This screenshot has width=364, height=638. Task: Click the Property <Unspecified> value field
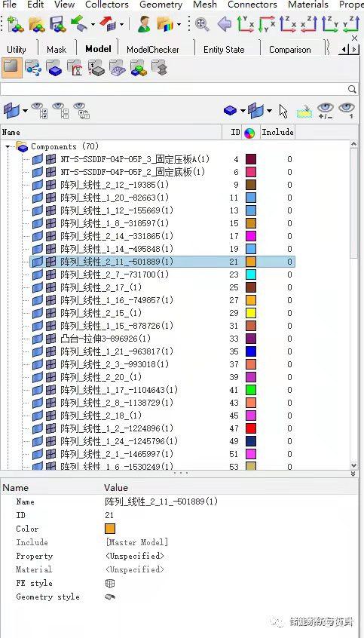point(135,556)
